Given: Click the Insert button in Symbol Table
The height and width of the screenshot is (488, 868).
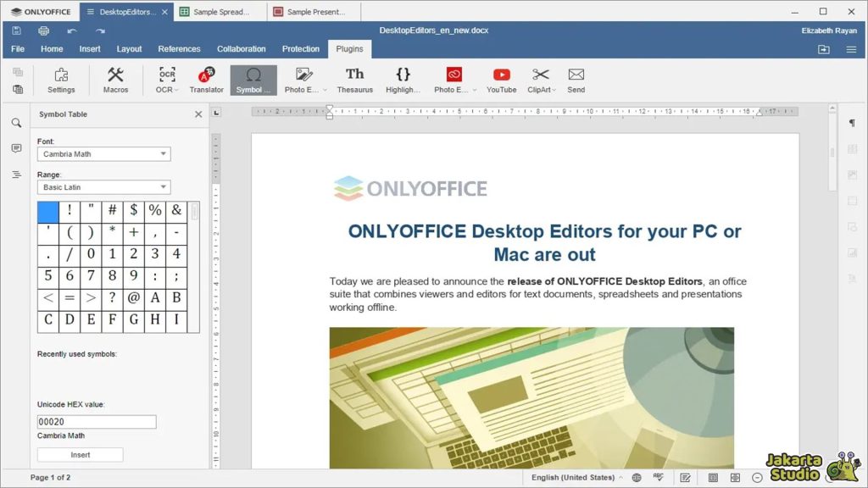Looking at the screenshot, I should click(80, 455).
